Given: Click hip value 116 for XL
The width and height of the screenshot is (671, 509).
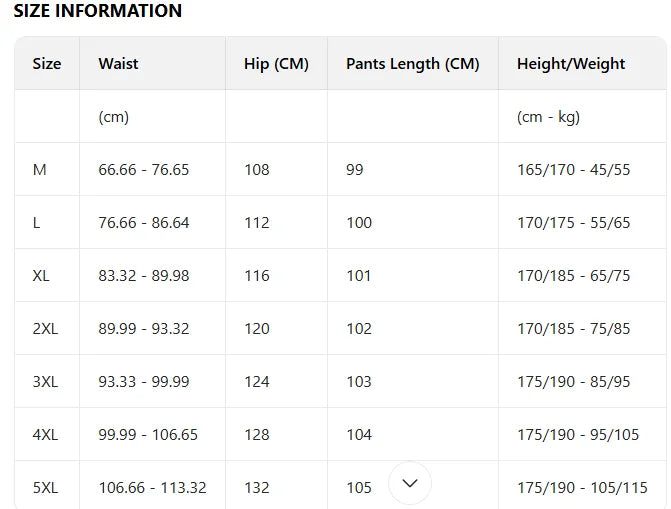Looking at the screenshot, I should pos(257,276).
